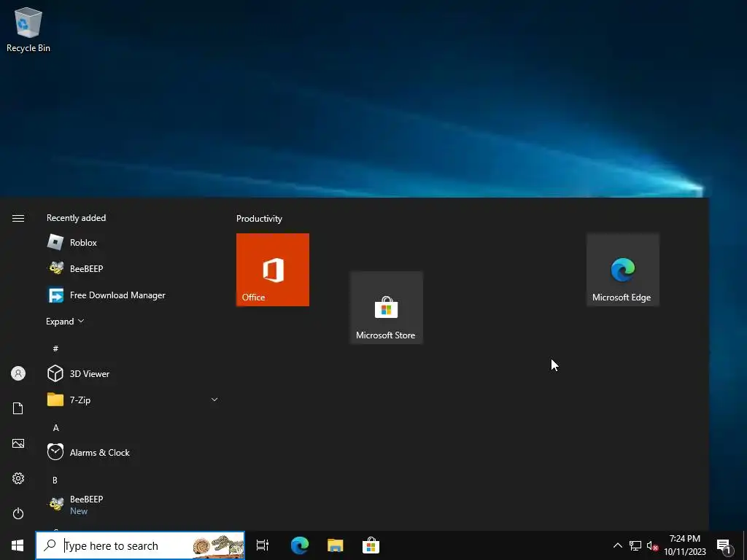Focus the Type here to search box
The image size is (747, 560).
click(x=140, y=545)
